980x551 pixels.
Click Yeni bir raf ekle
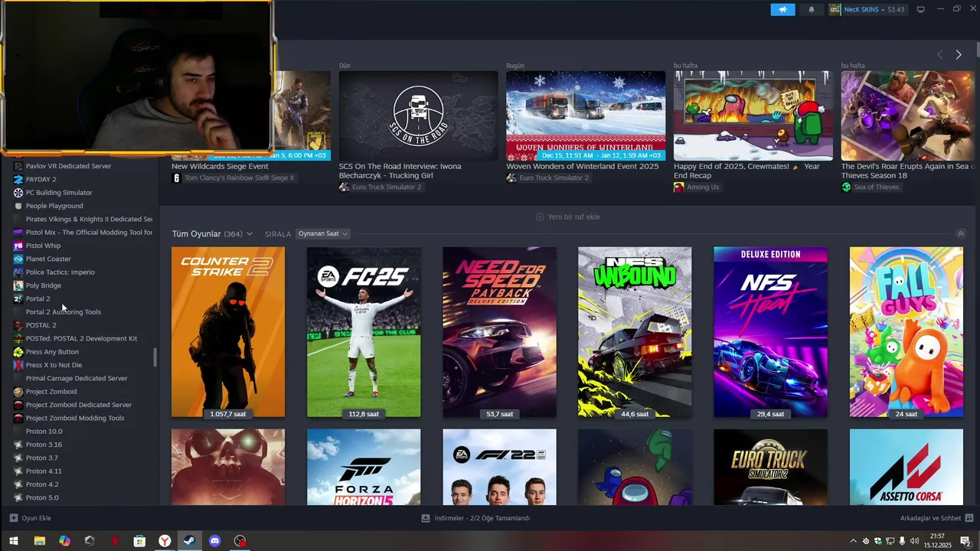click(x=567, y=217)
